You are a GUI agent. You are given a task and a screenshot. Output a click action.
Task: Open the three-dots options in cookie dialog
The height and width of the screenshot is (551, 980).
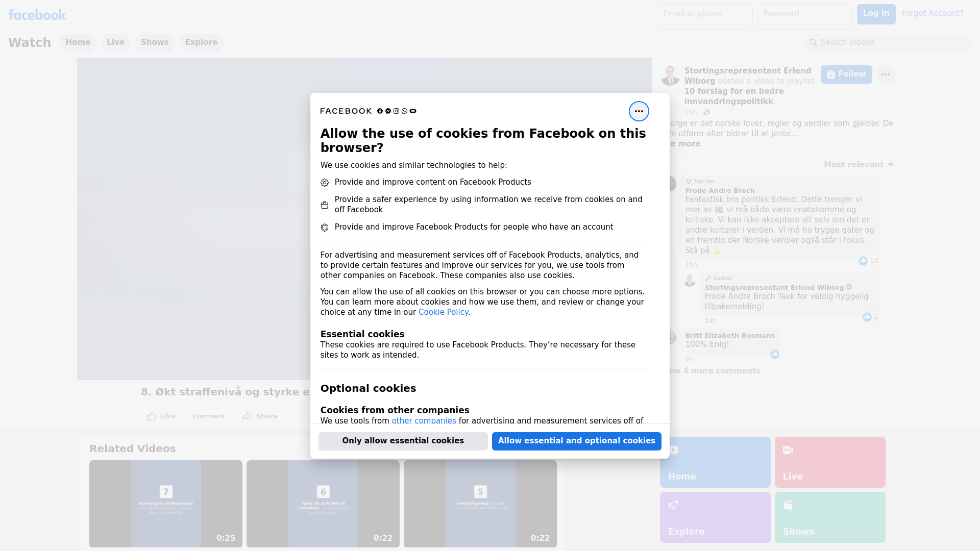[x=639, y=111]
